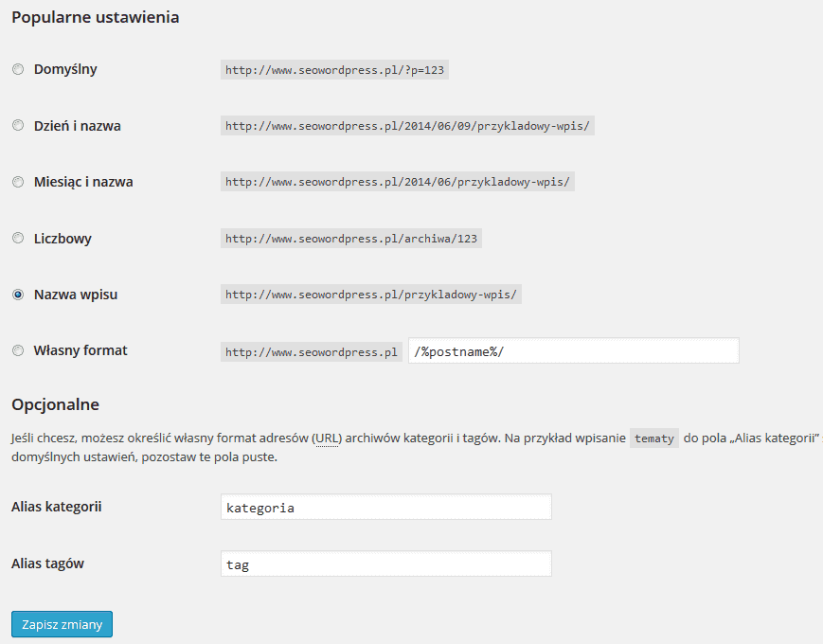Save changes with Zapisz zmiany button

click(x=62, y=624)
